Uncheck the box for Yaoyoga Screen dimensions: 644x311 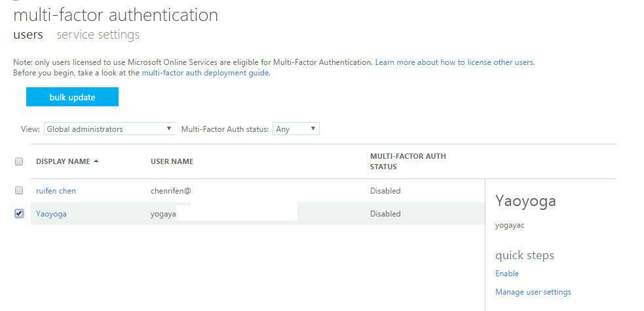point(19,213)
